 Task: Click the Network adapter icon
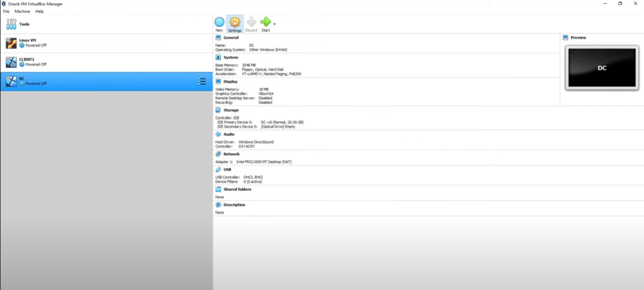pos(218,154)
